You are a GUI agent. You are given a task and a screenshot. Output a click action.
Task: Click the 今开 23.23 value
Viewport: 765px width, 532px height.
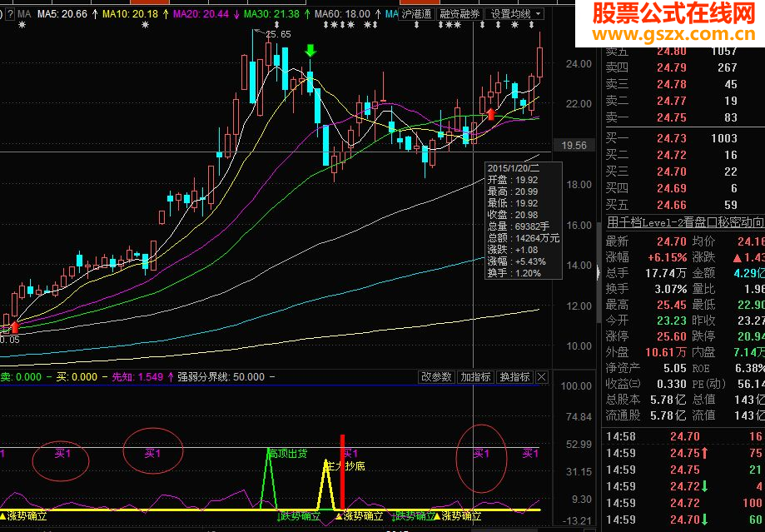(x=672, y=321)
